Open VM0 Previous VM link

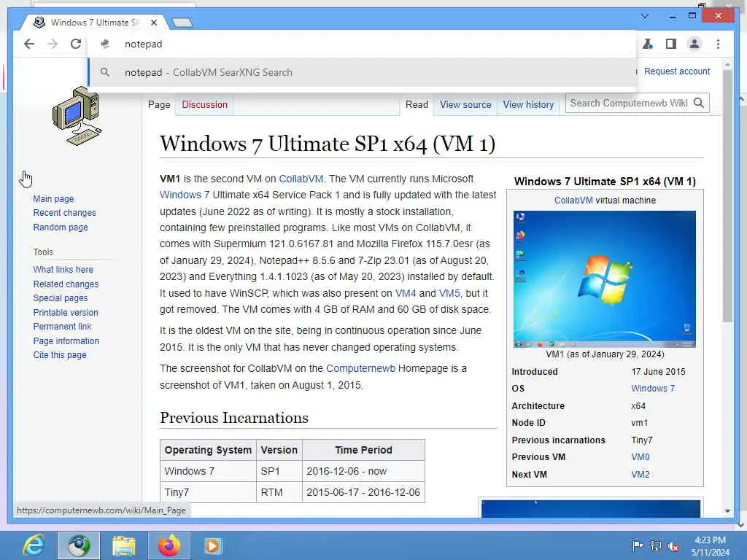tap(640, 456)
